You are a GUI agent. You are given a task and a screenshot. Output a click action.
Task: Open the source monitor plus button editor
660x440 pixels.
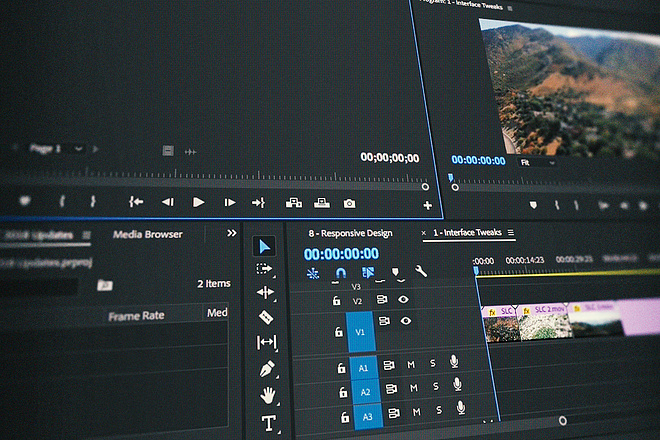point(427,205)
